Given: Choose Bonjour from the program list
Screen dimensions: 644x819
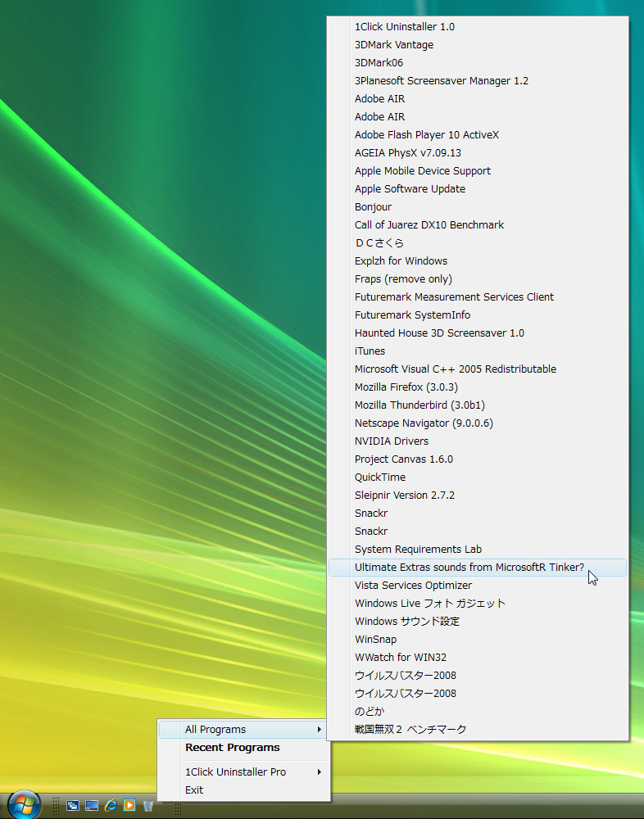Looking at the screenshot, I should (477, 207).
